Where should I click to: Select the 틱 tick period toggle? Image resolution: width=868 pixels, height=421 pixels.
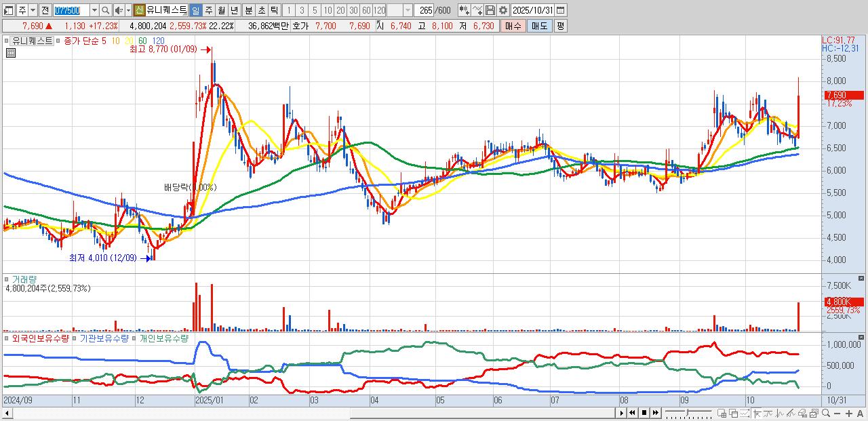click(273, 10)
